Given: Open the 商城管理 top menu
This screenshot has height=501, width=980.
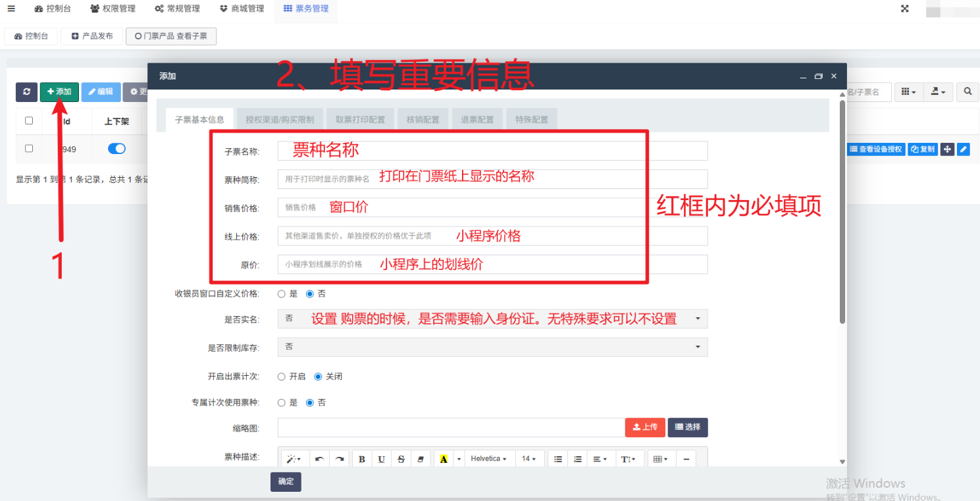Looking at the screenshot, I should pos(242,9).
